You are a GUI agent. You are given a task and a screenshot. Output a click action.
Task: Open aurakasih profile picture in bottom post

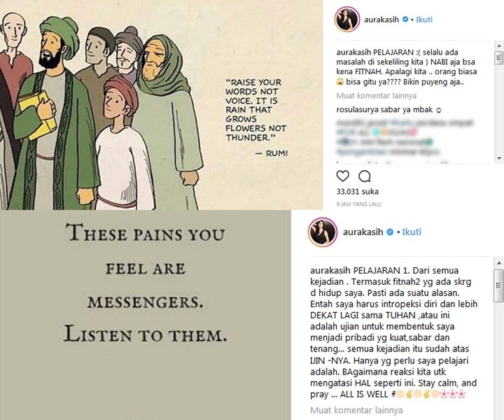click(x=323, y=232)
